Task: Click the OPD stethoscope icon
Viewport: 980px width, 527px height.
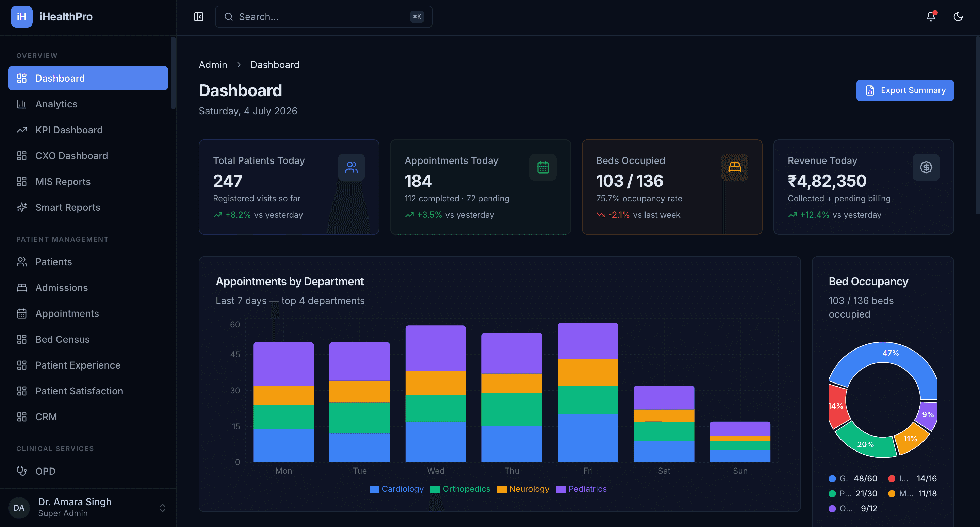Action: 22,472
